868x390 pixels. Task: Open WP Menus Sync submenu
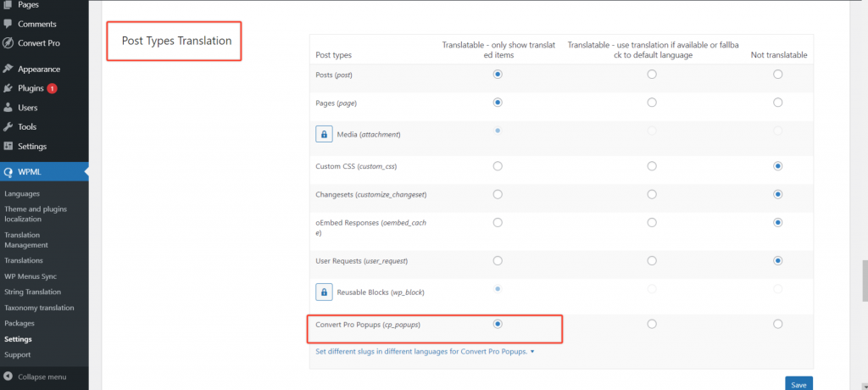coord(31,276)
